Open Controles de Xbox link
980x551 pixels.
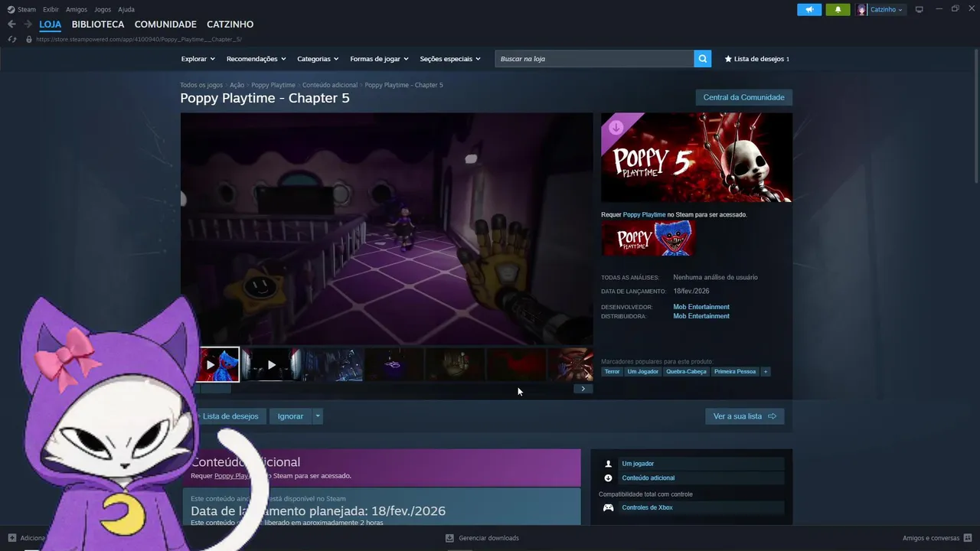tap(648, 507)
